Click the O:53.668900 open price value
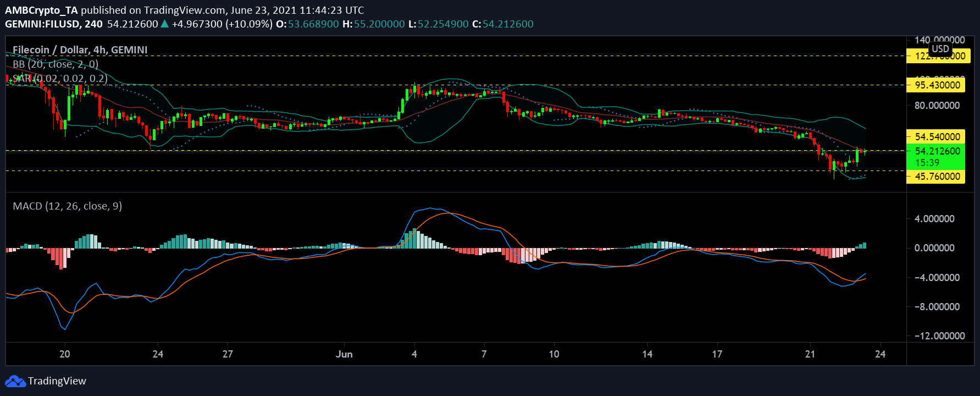This screenshot has width=980, height=396. 307,24
